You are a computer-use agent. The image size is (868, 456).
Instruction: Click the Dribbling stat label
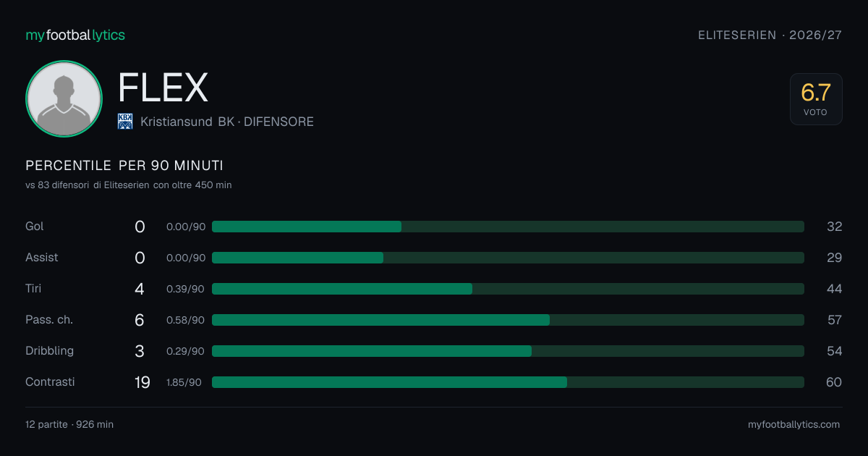(49, 351)
